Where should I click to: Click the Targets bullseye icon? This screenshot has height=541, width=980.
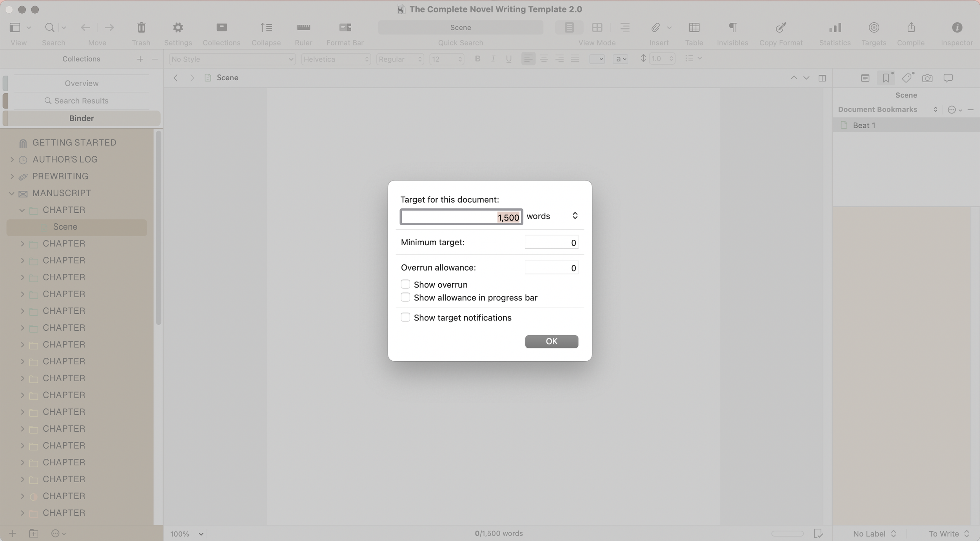873,27
